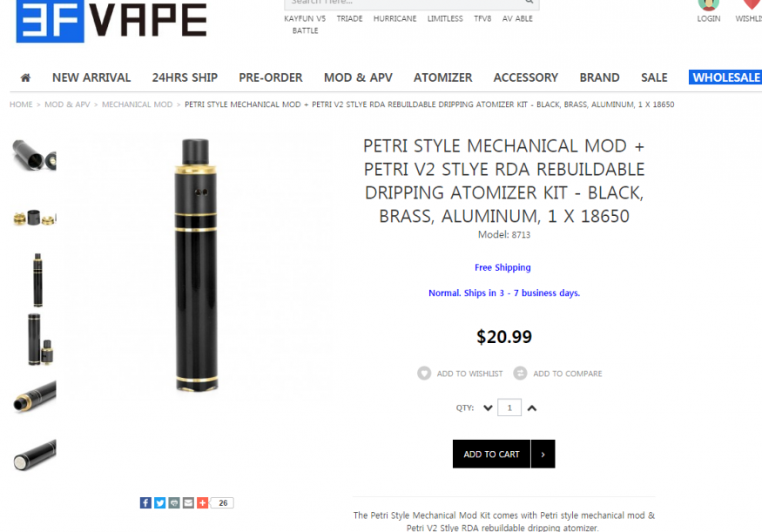View the disassembled brass parts thumbnail
762x532 pixels.
tap(35, 218)
